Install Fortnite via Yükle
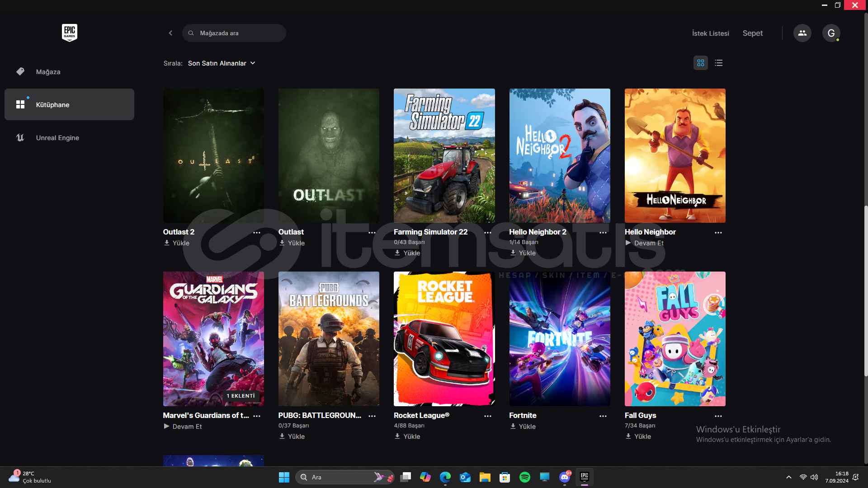Screen dimensions: 868x488 pyautogui.click(x=523, y=427)
